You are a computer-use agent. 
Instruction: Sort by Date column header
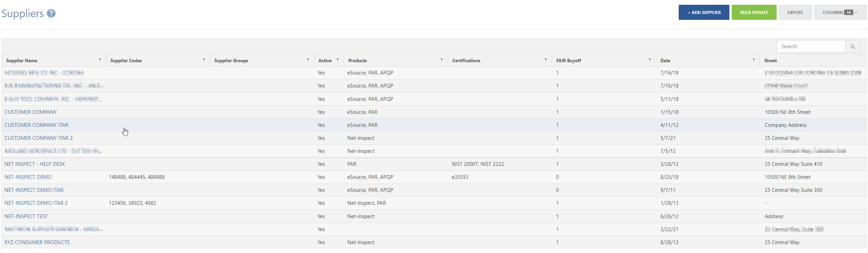[665, 61]
